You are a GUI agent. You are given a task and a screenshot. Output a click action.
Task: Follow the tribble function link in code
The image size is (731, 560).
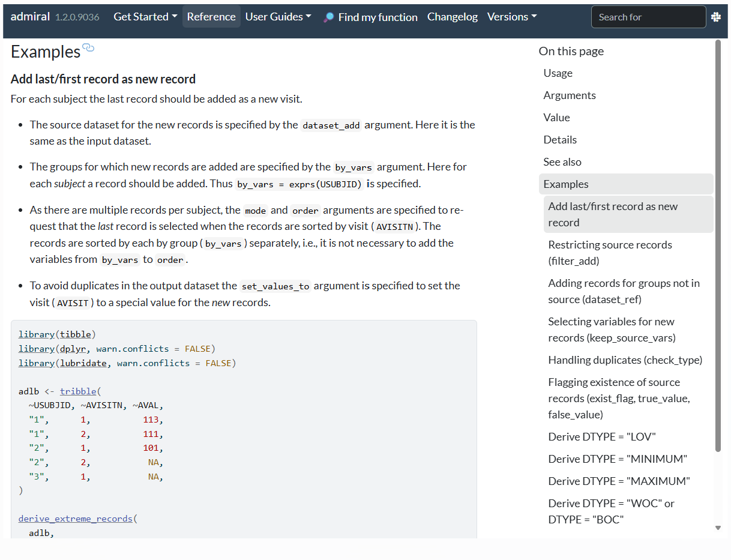pos(78,391)
